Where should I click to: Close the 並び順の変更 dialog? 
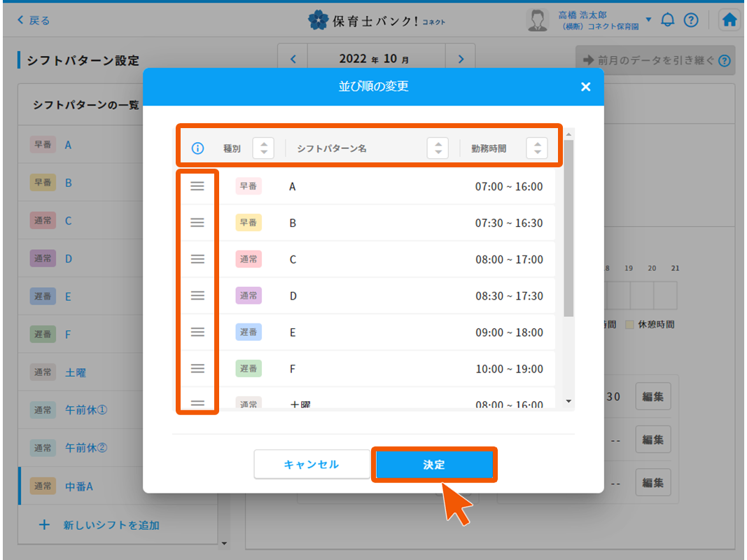tap(586, 87)
